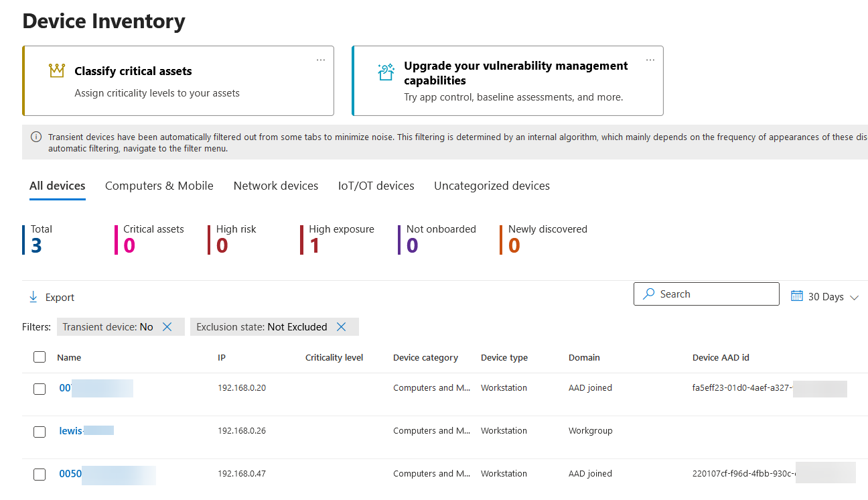
Task: Click the calendar icon next to 30 Days
Action: click(797, 295)
